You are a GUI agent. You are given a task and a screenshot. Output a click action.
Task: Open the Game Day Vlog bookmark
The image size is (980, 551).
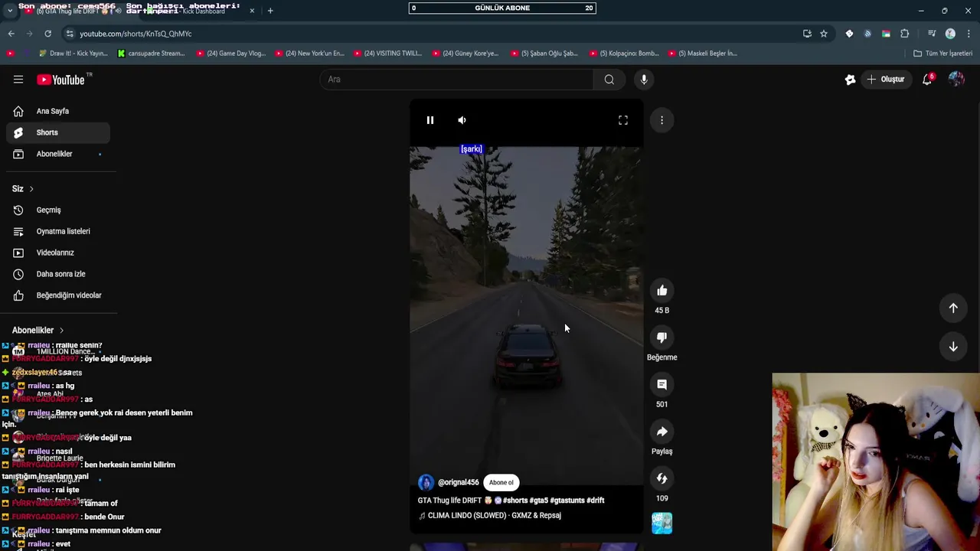[x=230, y=54]
